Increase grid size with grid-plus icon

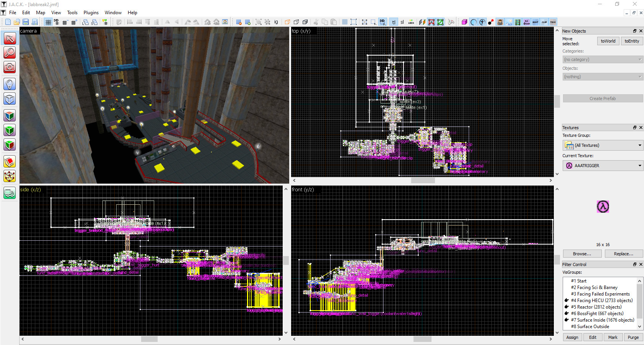click(x=74, y=22)
